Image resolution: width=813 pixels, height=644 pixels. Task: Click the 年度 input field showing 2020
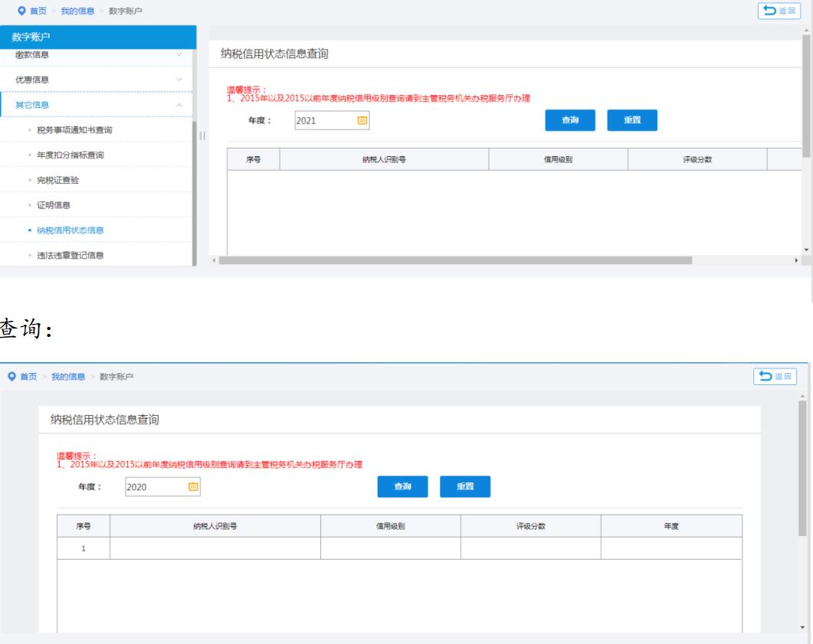[155, 486]
